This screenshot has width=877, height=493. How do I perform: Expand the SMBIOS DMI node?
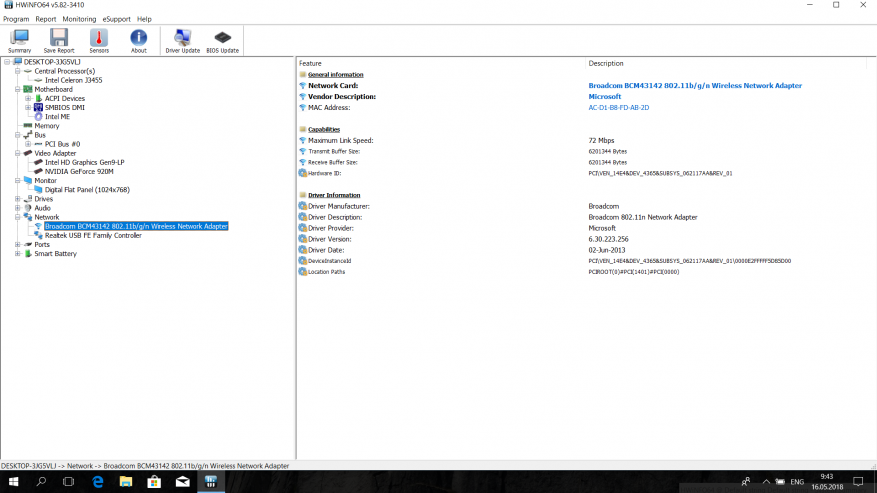coord(28,107)
